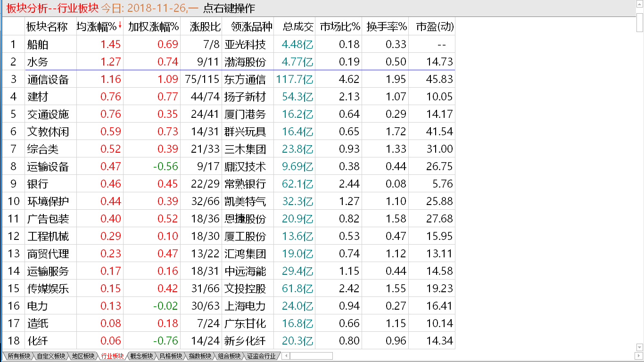This screenshot has height=362, width=644.
Task: Click leading stock 广东甘化
Action: point(245,323)
